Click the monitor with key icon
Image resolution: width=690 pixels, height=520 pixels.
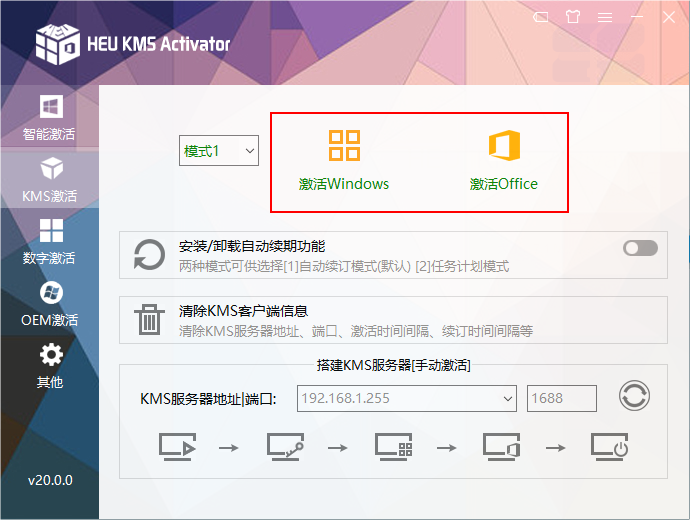(x=285, y=447)
